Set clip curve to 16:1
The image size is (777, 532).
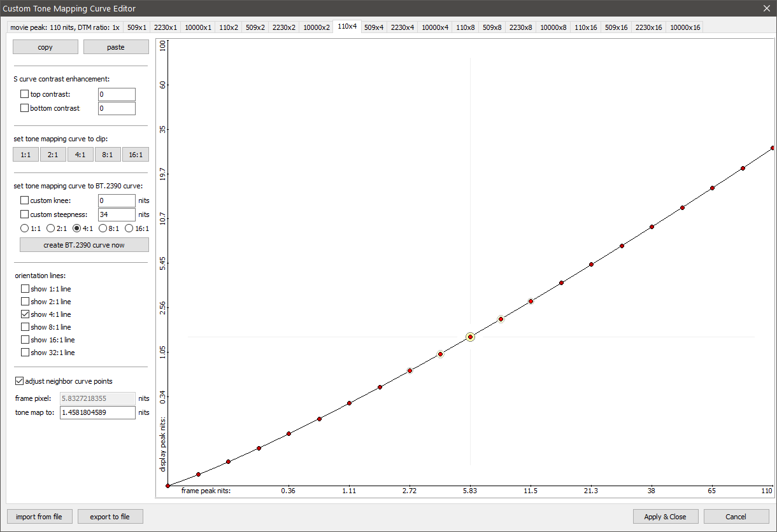[136, 155]
